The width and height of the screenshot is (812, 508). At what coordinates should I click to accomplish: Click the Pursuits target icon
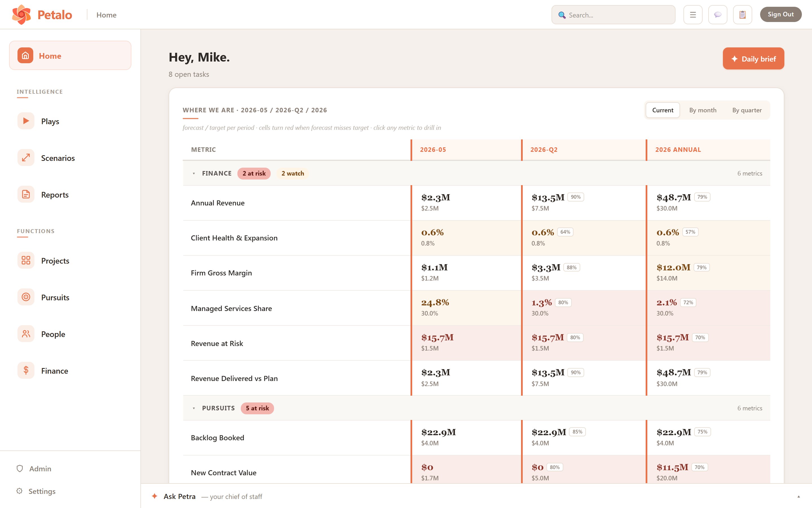26,297
